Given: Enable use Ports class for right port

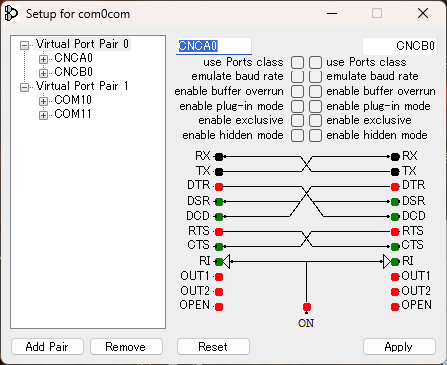Looking at the screenshot, I should 315,62.
